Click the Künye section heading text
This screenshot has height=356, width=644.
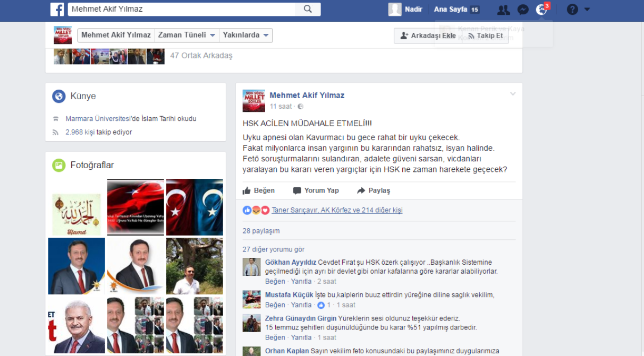83,96
